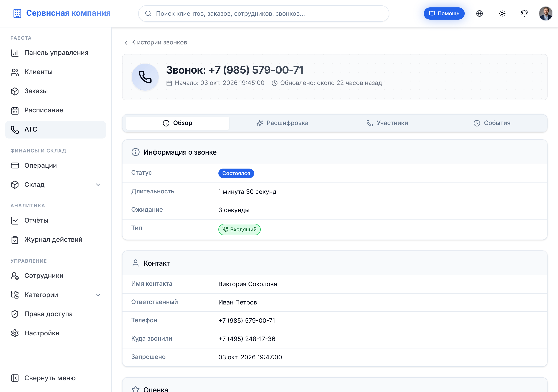The height and width of the screenshot is (392, 558).
Task: Switch to the Расшифровка tab
Action: coord(282,123)
